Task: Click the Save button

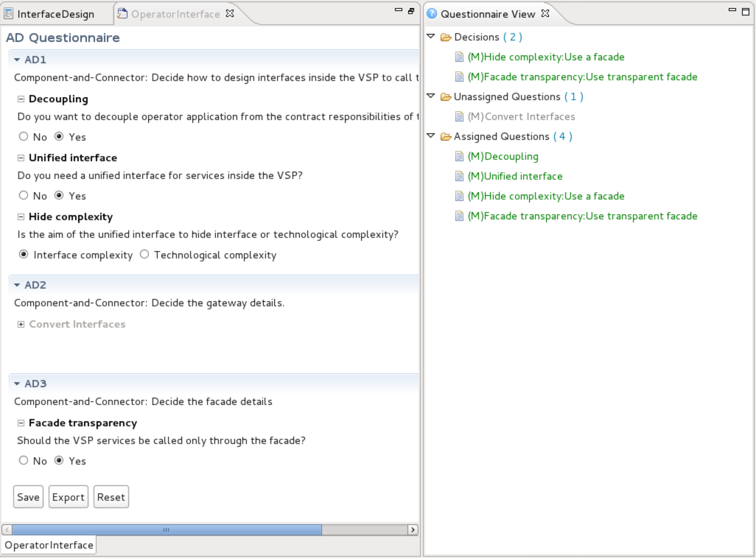Action: tap(28, 497)
